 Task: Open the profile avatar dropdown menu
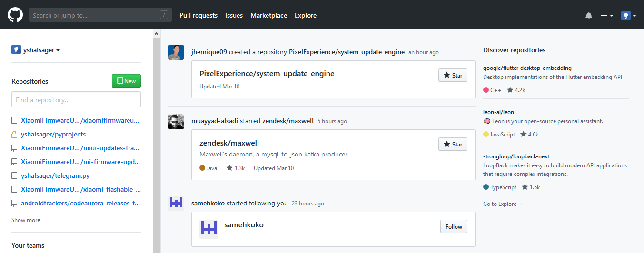[x=628, y=16]
